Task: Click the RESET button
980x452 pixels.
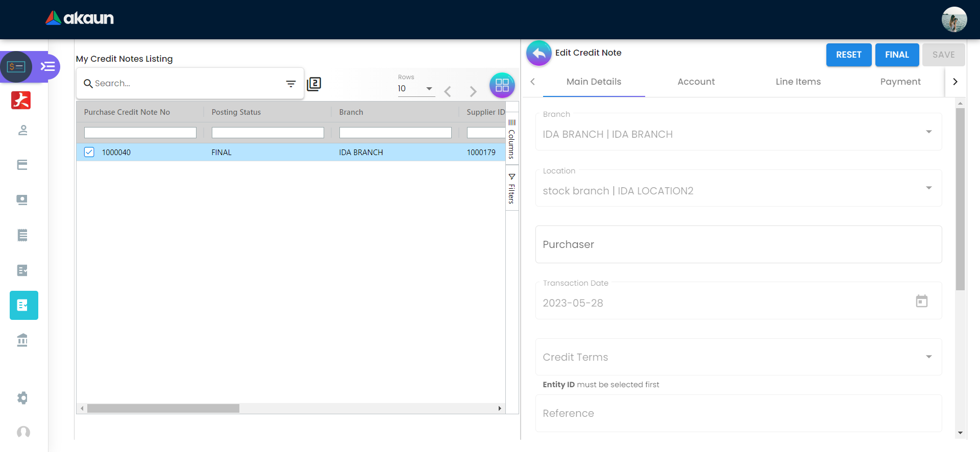Action: click(x=848, y=55)
